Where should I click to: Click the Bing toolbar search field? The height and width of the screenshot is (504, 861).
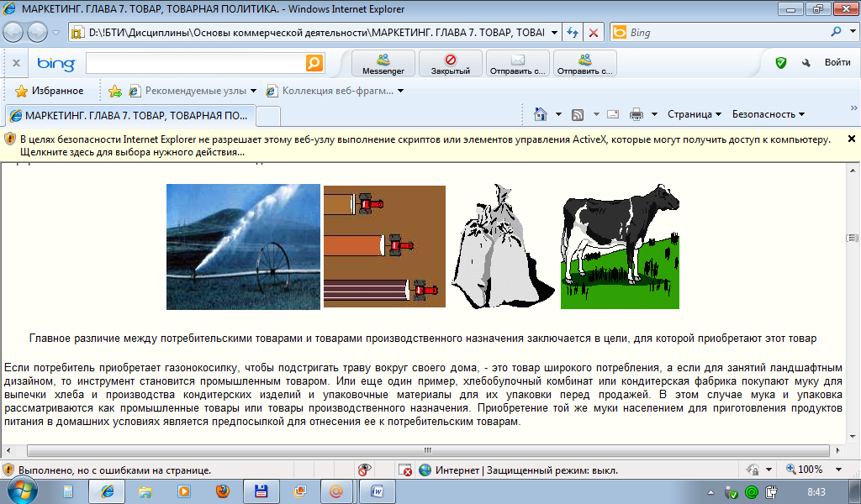click(195, 64)
